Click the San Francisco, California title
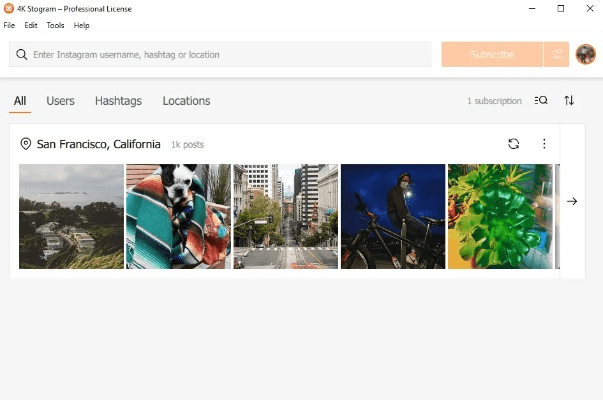Viewport: 603px width, 400px height. point(98,144)
